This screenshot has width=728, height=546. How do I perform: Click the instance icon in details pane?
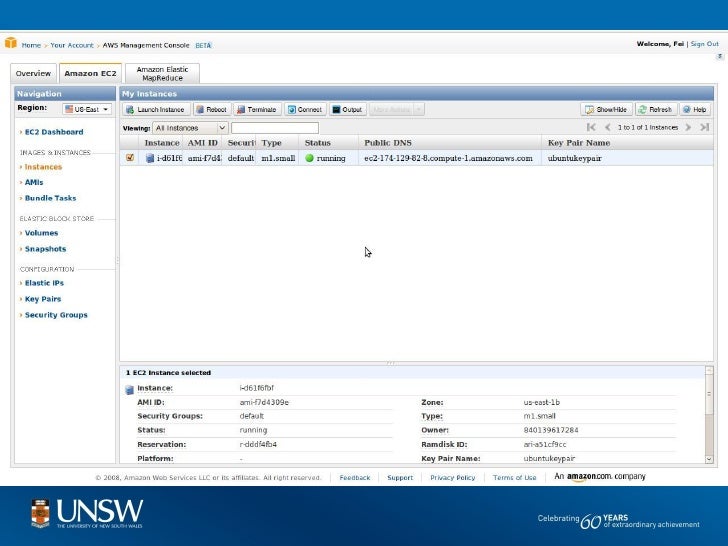click(x=130, y=390)
